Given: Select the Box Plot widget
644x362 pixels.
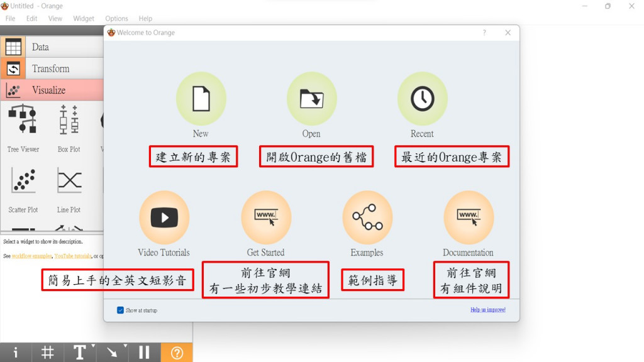Looking at the screenshot, I should click(69, 128).
